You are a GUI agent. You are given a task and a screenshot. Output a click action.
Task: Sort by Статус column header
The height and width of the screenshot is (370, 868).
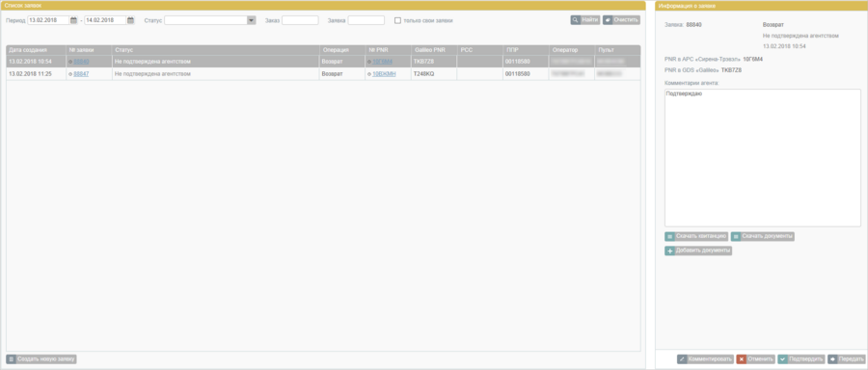216,50
